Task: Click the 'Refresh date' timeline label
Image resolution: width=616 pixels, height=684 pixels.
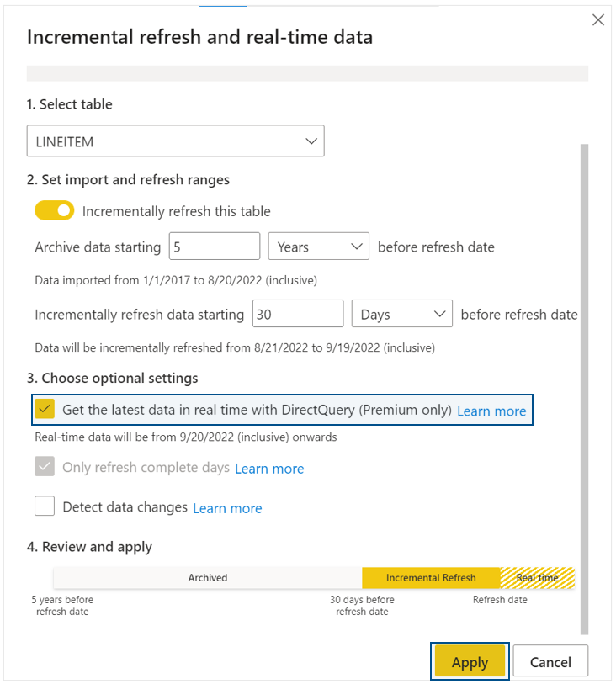Action: (500, 600)
